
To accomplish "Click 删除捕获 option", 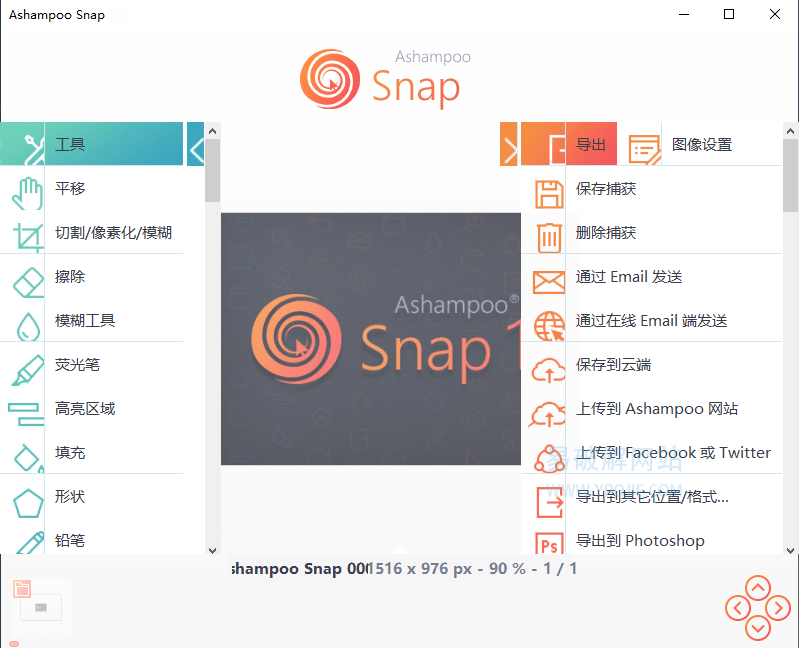I will tap(606, 233).
